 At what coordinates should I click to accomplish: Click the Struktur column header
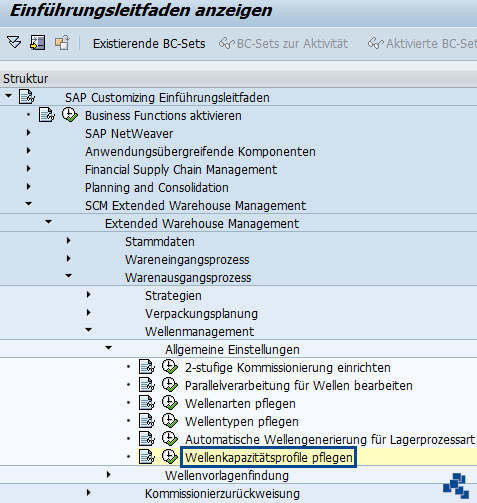tap(238, 79)
